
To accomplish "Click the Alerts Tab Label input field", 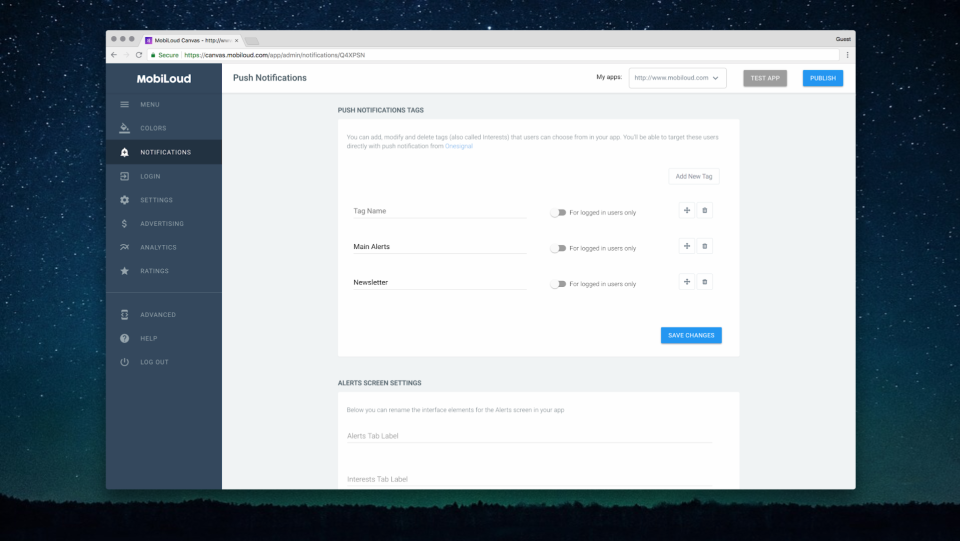I will pos(530,436).
